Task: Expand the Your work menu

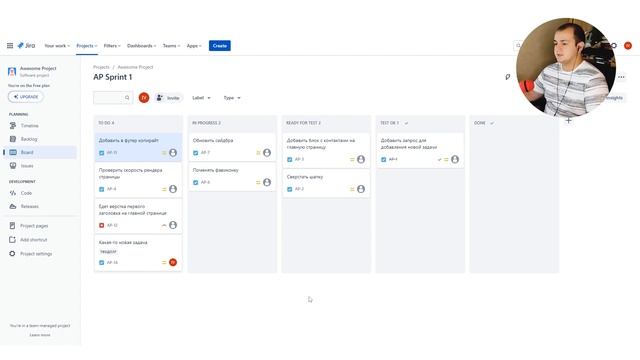Action: [x=57, y=46]
